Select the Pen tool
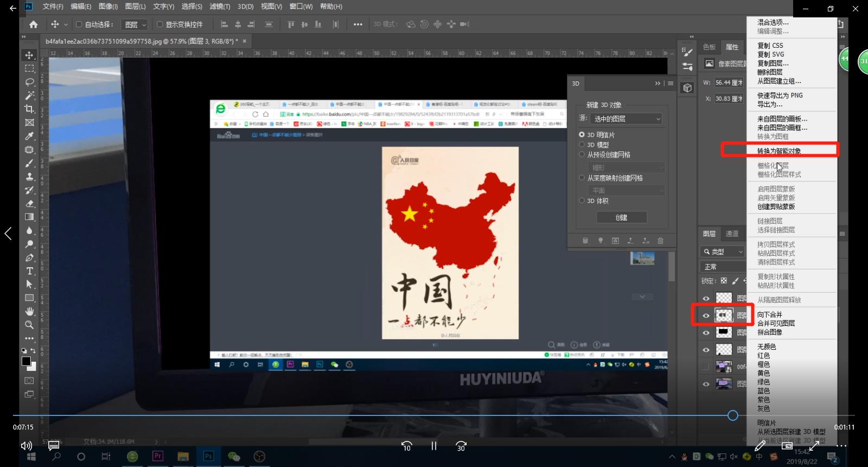The width and height of the screenshot is (868, 467). coord(29,257)
